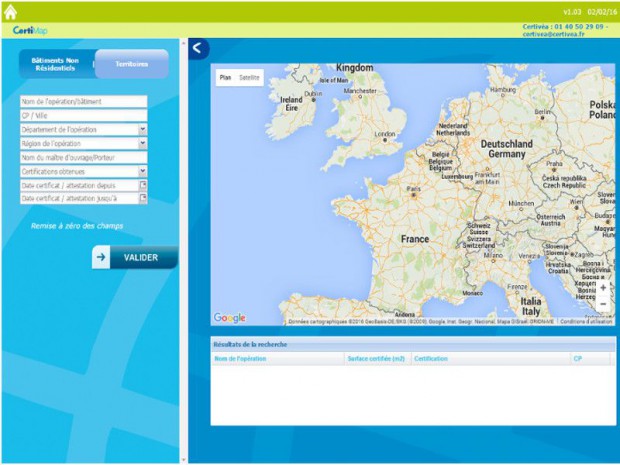Image resolution: width=620 pixels, height=465 pixels.
Task: Open the home icon in top bar
Action: 10,12
